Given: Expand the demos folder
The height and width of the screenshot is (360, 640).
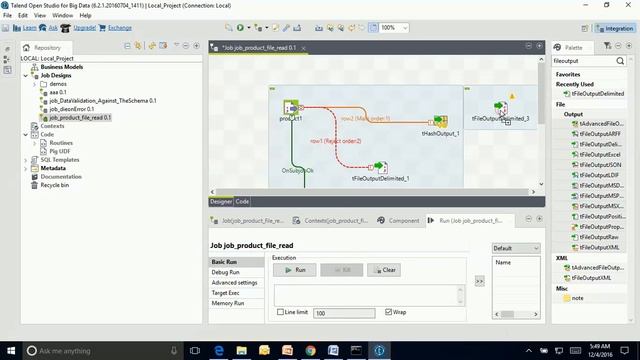Looking at the screenshot, I should [x=34, y=84].
